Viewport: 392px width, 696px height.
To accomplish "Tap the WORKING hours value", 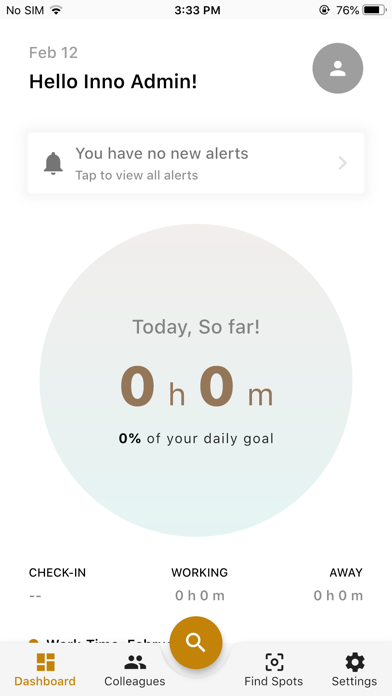I will (x=199, y=596).
